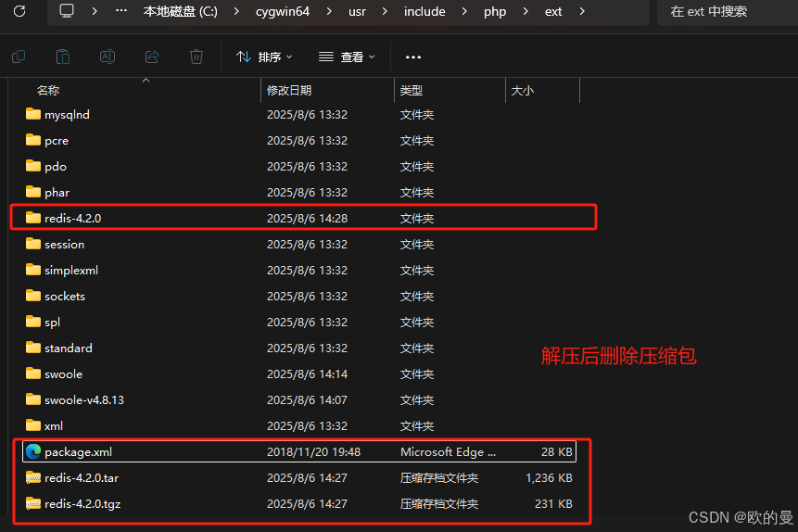
Task: Select the phar folder icon
Action: click(x=33, y=192)
